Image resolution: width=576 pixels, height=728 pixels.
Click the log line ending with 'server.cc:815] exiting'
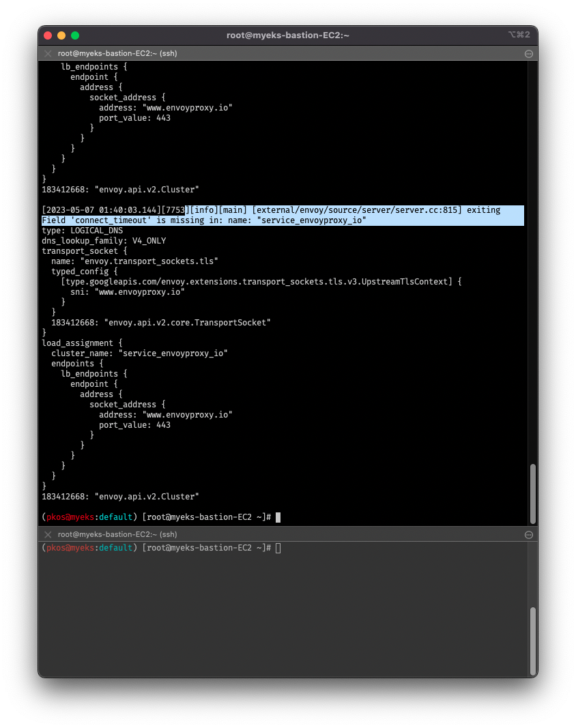[271, 210]
